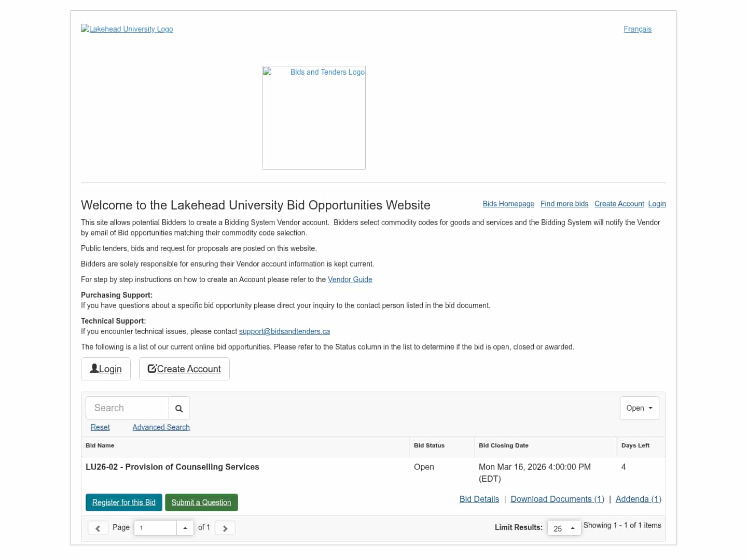Open the Advanced Search link
The width and height of the screenshot is (747, 560).
pos(161,427)
